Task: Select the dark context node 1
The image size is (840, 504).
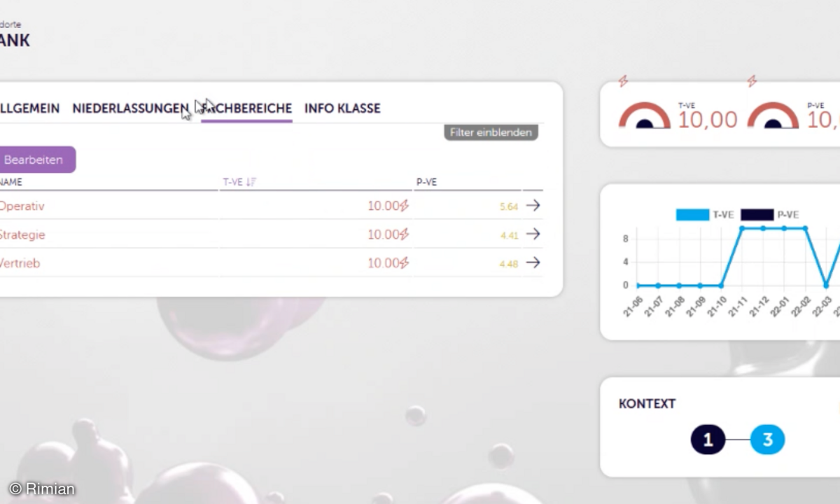Action: (708, 440)
